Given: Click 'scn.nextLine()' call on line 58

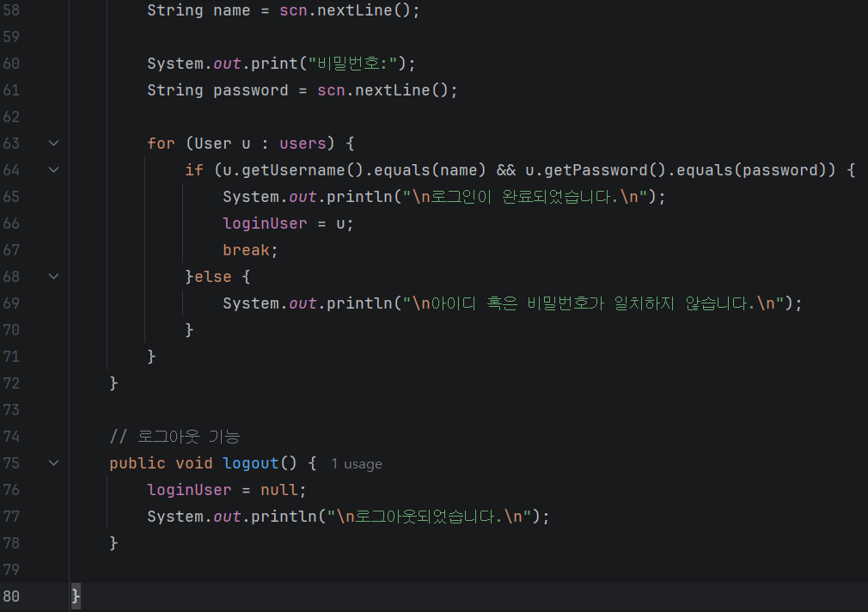Looking at the screenshot, I should pos(345,10).
